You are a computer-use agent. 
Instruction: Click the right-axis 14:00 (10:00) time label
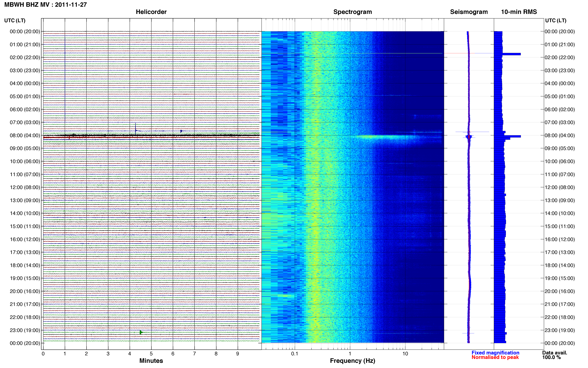coord(560,213)
